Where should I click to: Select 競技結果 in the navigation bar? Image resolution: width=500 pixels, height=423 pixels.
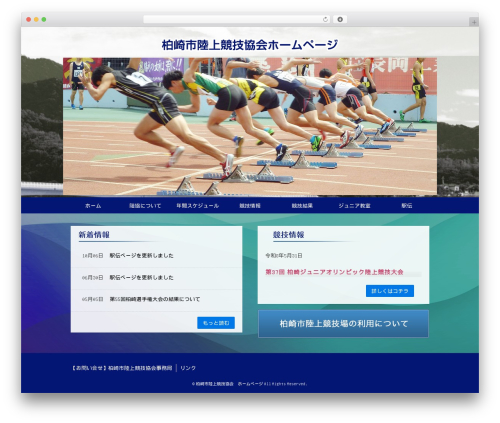tap(302, 206)
